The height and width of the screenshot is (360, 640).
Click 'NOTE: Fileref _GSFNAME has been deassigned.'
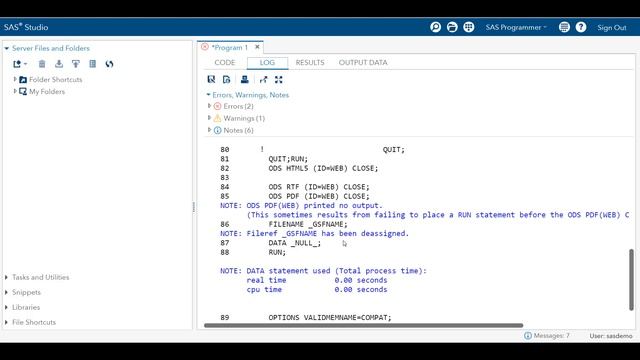tap(314, 233)
